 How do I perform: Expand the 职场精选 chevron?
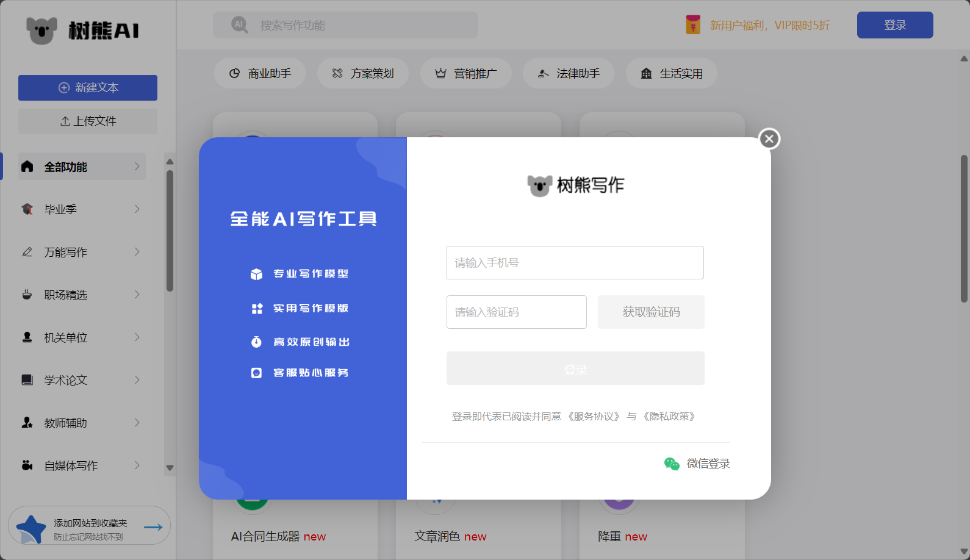pyautogui.click(x=137, y=295)
